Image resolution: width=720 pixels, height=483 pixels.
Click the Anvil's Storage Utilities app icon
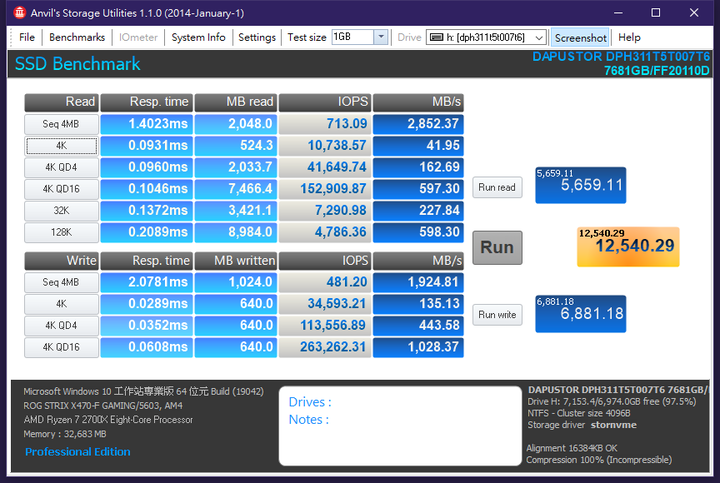pyautogui.click(x=19, y=13)
